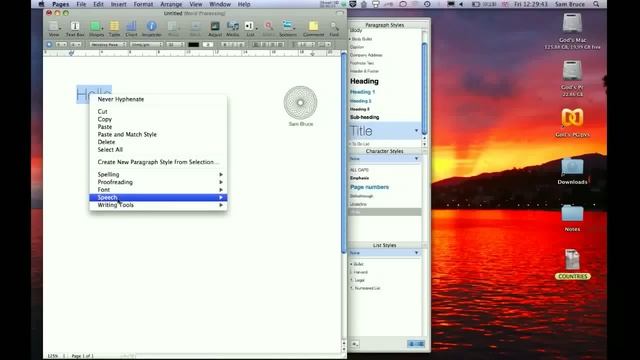
Task: Select Create New Paragraph Style From Selection
Action: (x=158, y=162)
